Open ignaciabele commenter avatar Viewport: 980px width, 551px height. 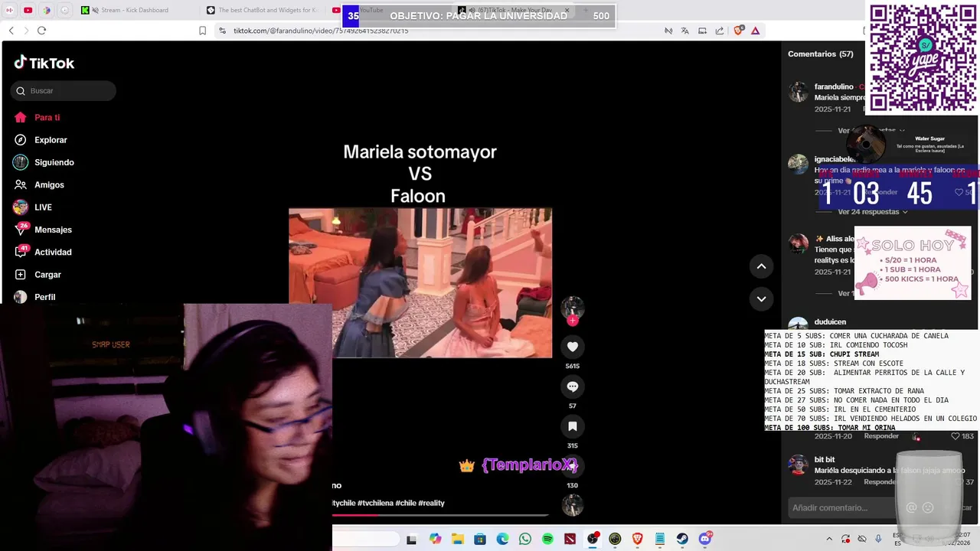click(799, 164)
